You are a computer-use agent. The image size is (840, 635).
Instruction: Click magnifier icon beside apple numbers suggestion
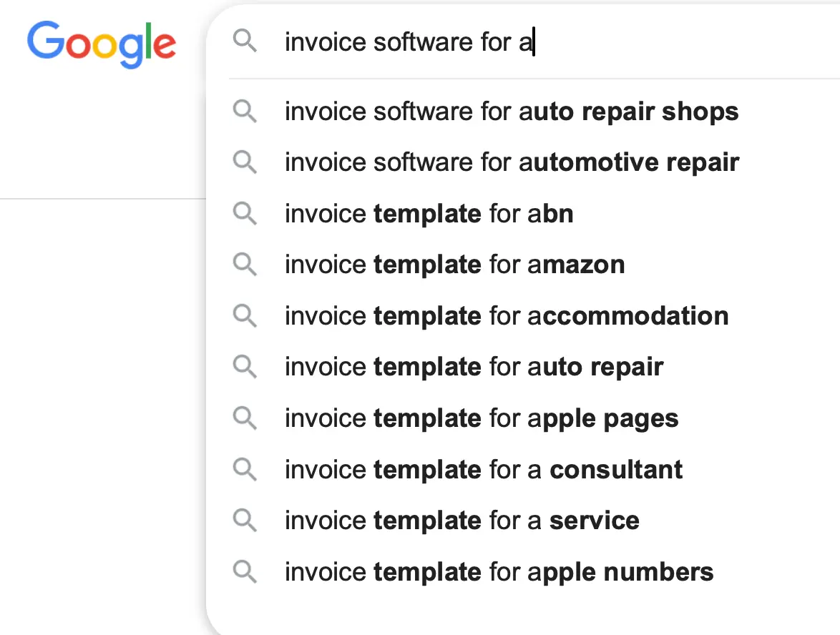[x=245, y=572]
